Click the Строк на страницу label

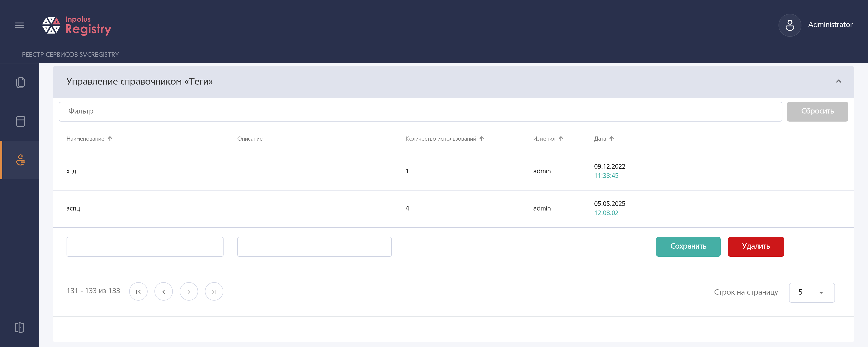coord(746,292)
